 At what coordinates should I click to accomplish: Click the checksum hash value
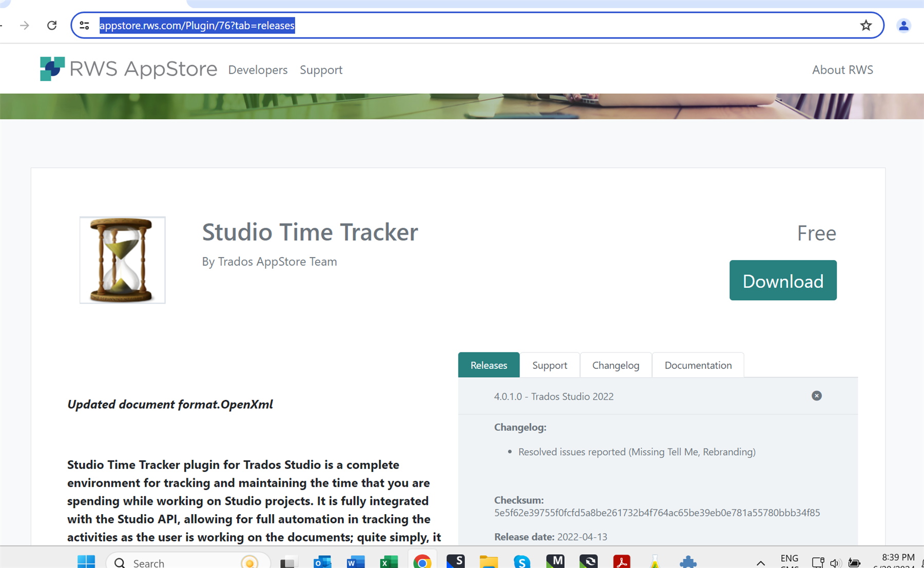tap(657, 513)
